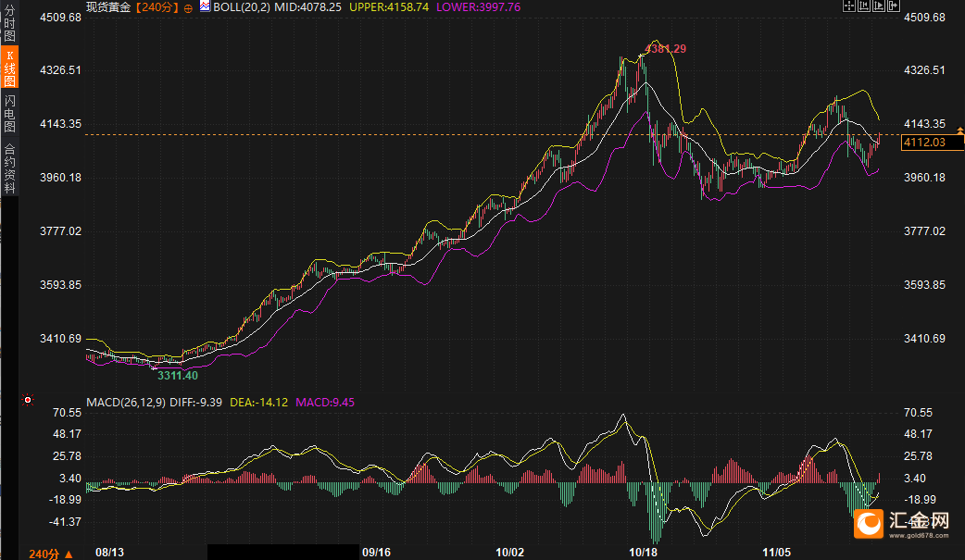The height and width of the screenshot is (560, 965).
Task: Open the 闪电图 tab
Action: (9, 114)
